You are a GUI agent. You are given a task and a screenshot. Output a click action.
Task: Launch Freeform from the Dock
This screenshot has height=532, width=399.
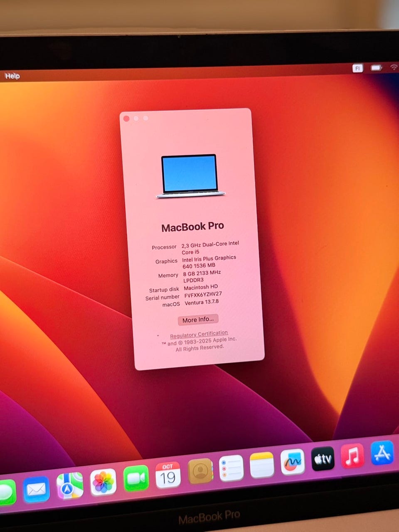point(293,461)
